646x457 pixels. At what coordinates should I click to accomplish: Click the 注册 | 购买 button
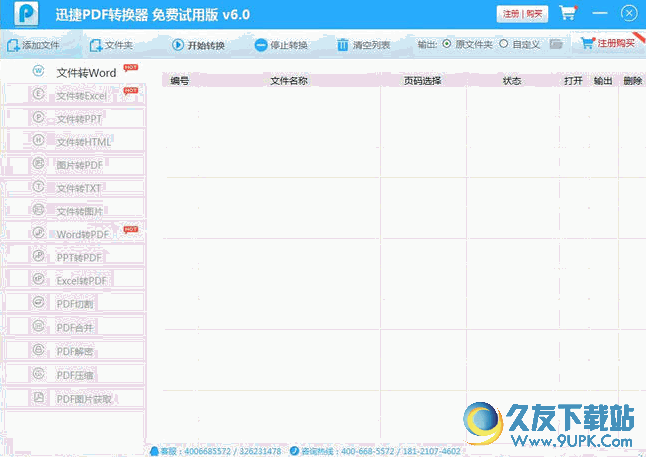[522, 14]
